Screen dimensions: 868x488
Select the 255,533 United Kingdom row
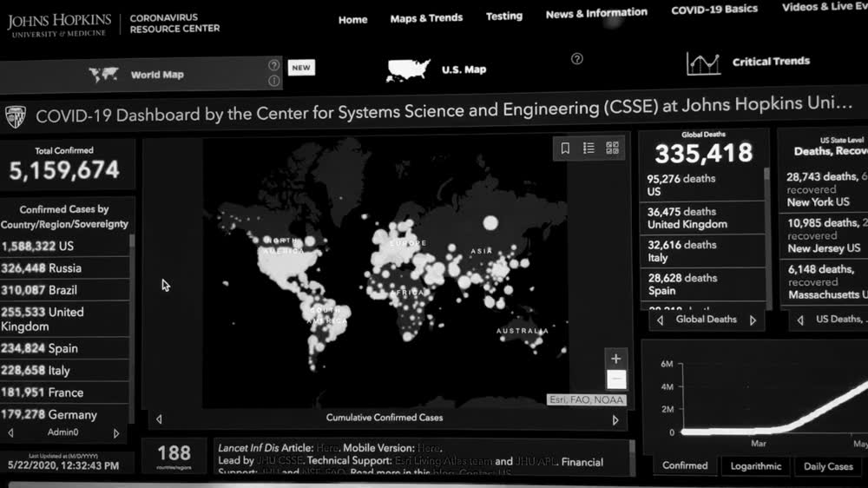click(x=65, y=320)
